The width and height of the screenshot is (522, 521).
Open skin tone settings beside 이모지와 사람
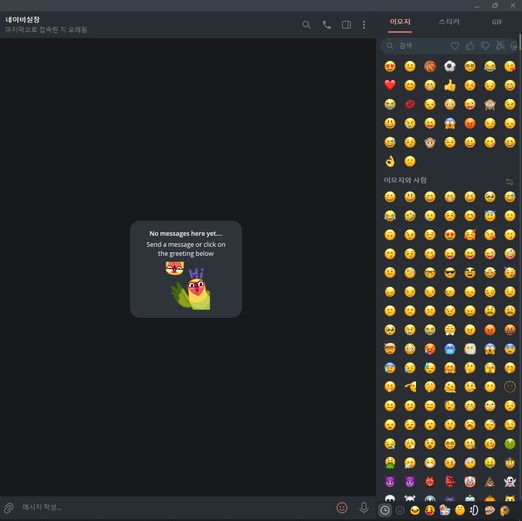click(509, 181)
